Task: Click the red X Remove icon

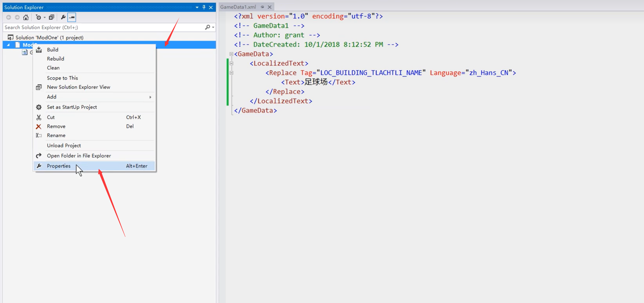Action: [x=39, y=126]
